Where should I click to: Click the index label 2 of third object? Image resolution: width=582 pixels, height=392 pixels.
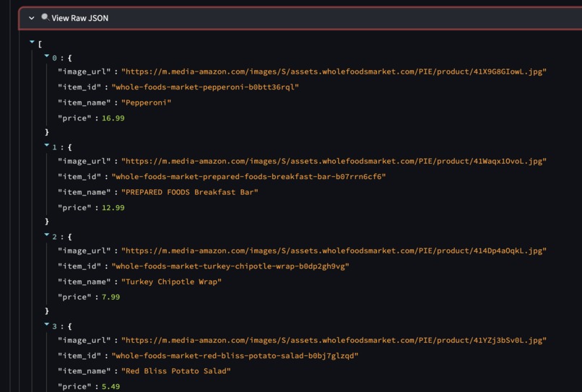click(x=54, y=237)
